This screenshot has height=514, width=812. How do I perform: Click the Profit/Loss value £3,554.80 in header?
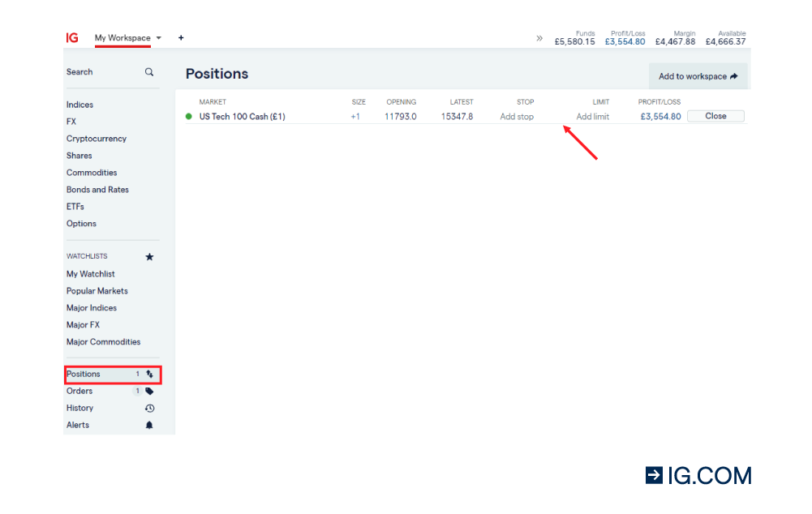click(x=625, y=41)
